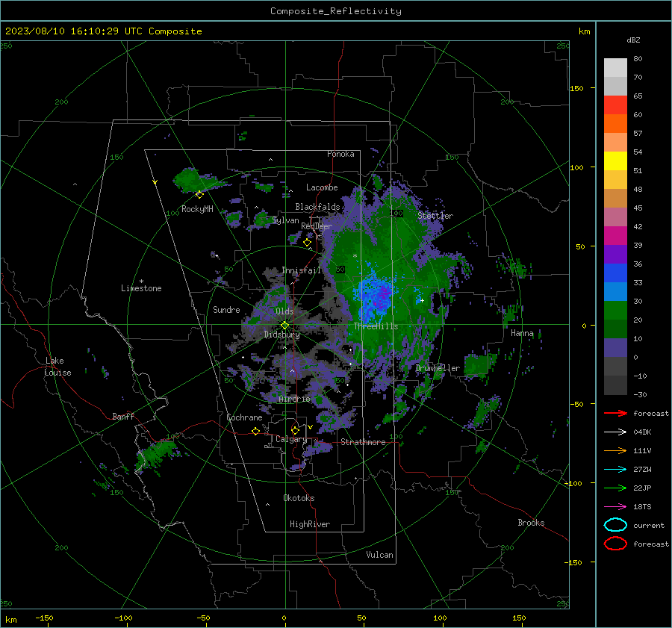Click the Stettler label
This screenshot has width=672, height=628.
coord(435,216)
